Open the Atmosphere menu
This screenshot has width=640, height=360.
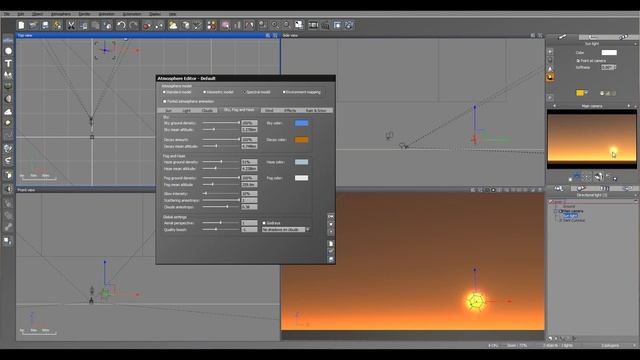coord(61,14)
